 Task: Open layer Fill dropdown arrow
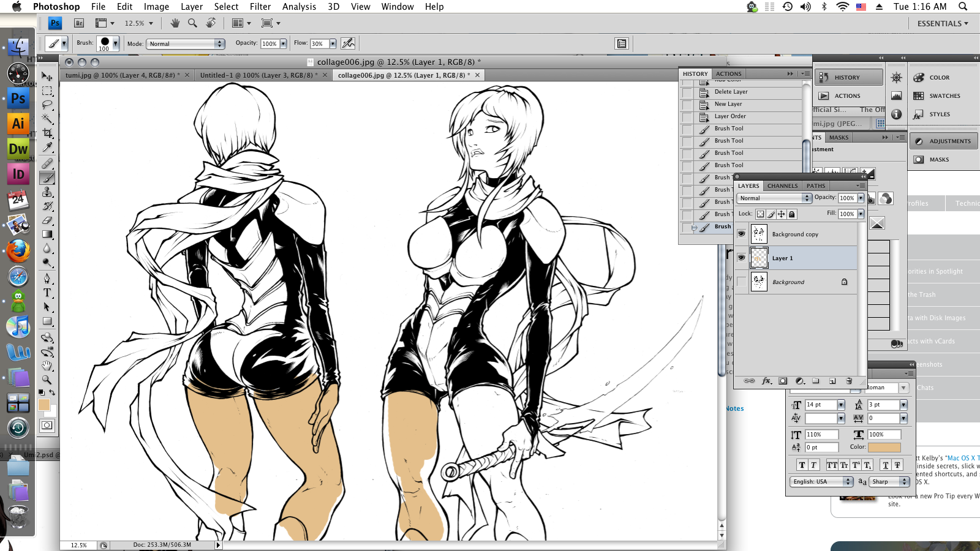tap(861, 214)
